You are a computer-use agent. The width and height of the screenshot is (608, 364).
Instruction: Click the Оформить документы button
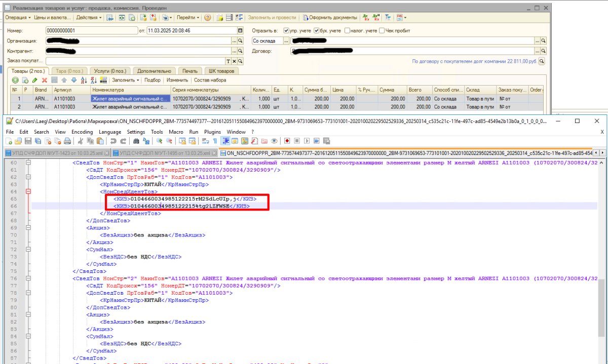(330, 18)
